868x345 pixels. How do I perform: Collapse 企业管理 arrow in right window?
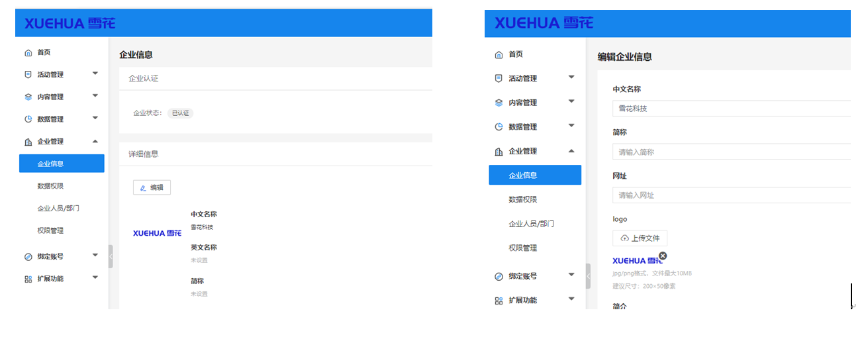point(572,151)
